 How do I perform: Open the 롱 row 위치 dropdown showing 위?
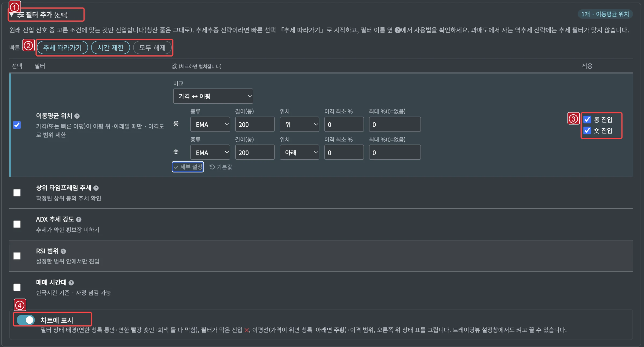(299, 124)
